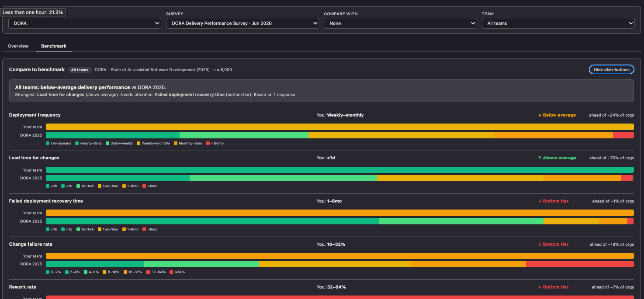Click the 1wk–1mo legend swatch under Lead time

click(100, 186)
